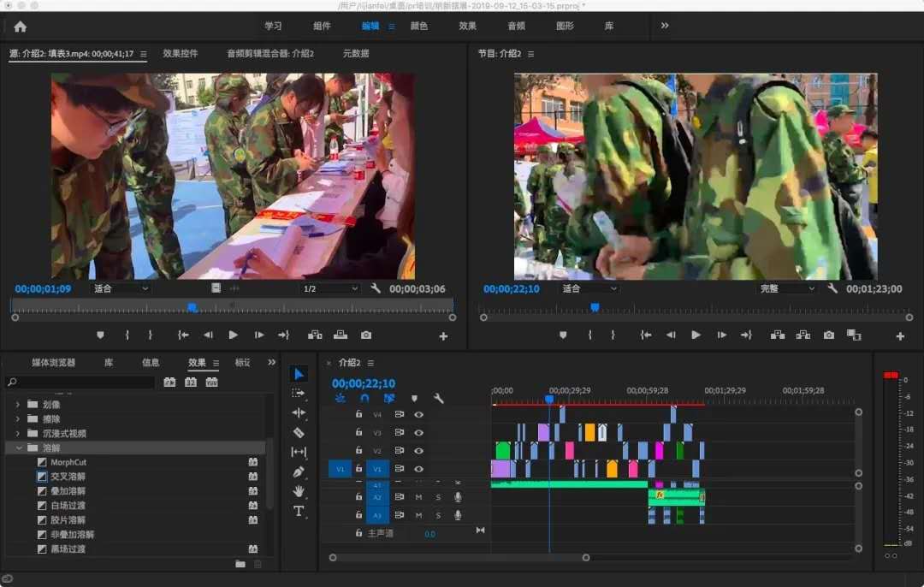Select the Type tool in the toolbox
The height and width of the screenshot is (587, 924).
(x=299, y=511)
